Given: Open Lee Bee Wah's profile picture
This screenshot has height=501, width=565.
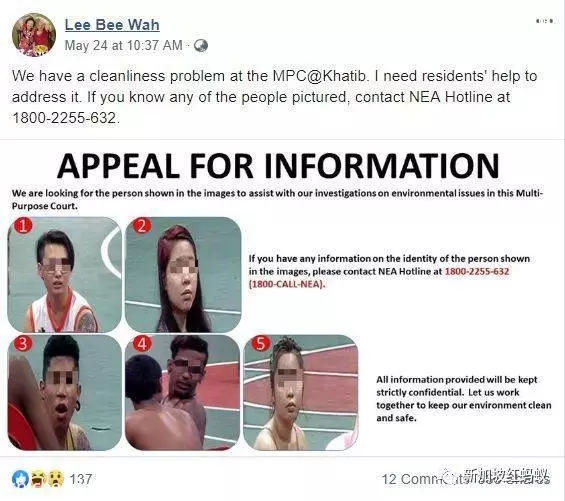Looking at the screenshot, I should point(34,35).
